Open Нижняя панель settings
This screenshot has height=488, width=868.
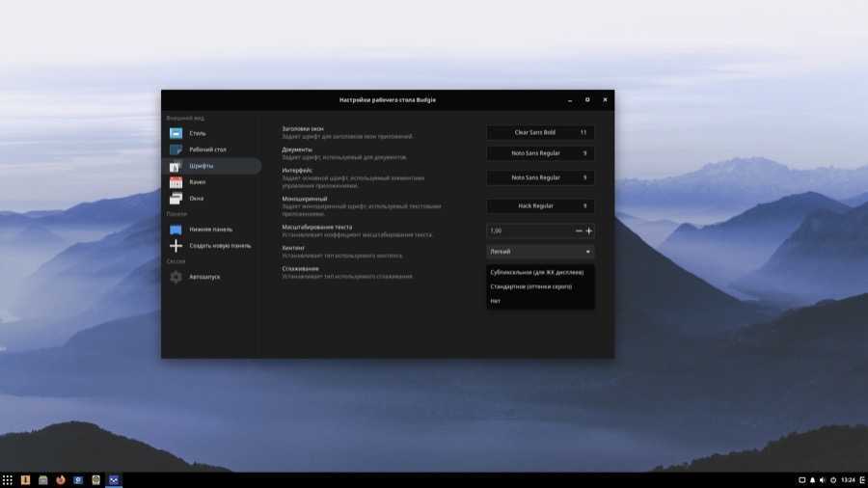pos(211,230)
